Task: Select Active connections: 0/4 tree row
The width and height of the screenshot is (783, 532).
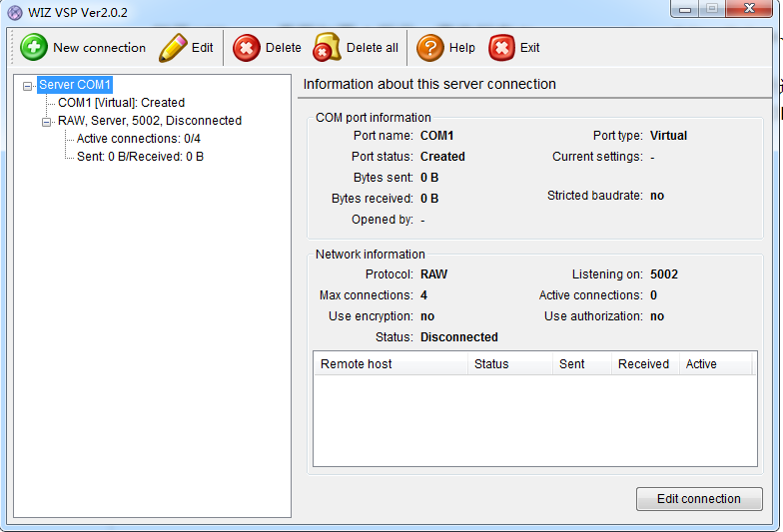Action: point(138,139)
